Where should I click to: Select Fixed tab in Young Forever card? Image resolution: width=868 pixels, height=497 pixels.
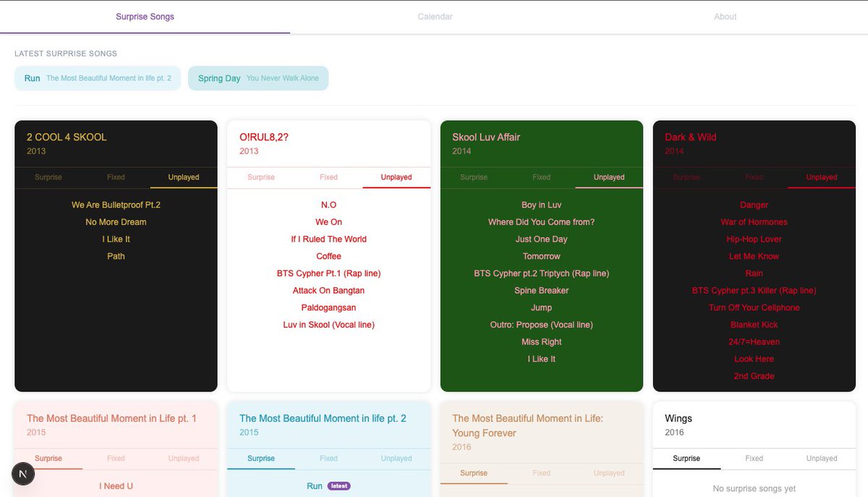[542, 473]
